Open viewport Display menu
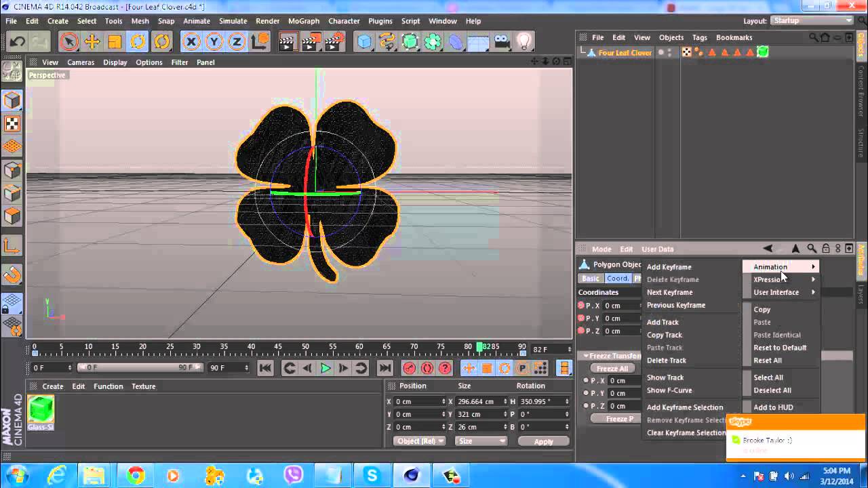The height and width of the screenshot is (488, 868). tap(115, 62)
